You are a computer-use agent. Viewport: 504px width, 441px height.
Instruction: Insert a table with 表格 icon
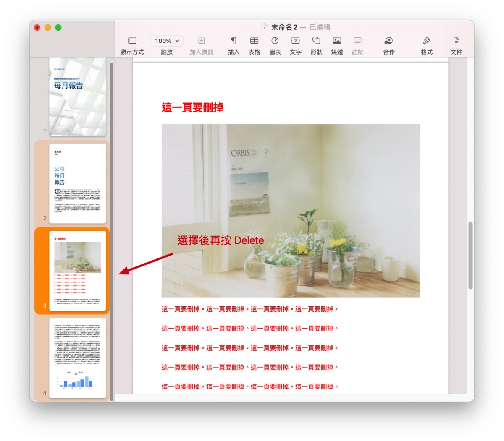(254, 41)
